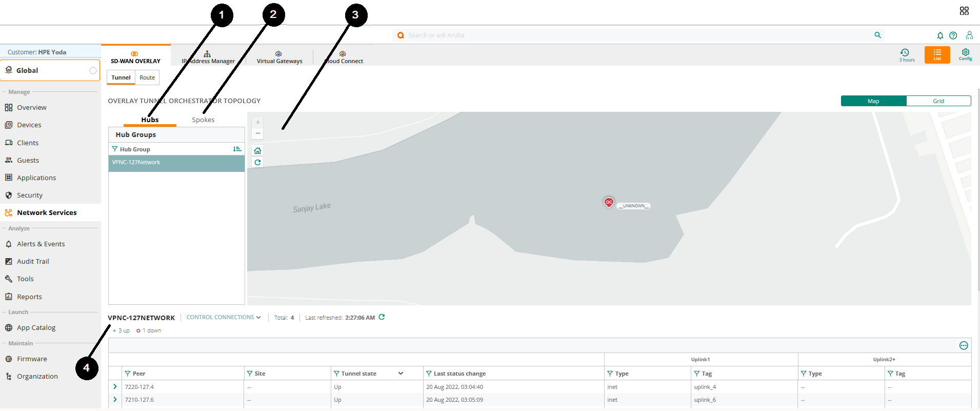The image size is (980, 411).
Task: Navigate to the Firmware page
Action: tap(32, 359)
